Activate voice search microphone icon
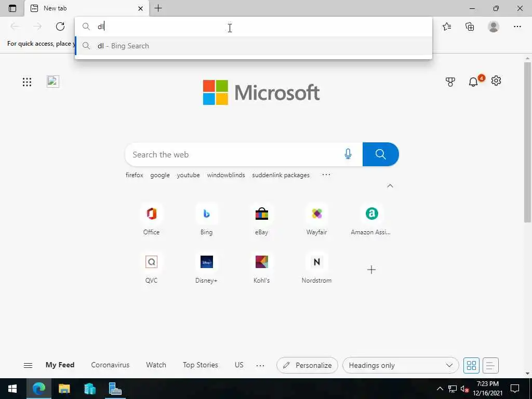 (348, 154)
